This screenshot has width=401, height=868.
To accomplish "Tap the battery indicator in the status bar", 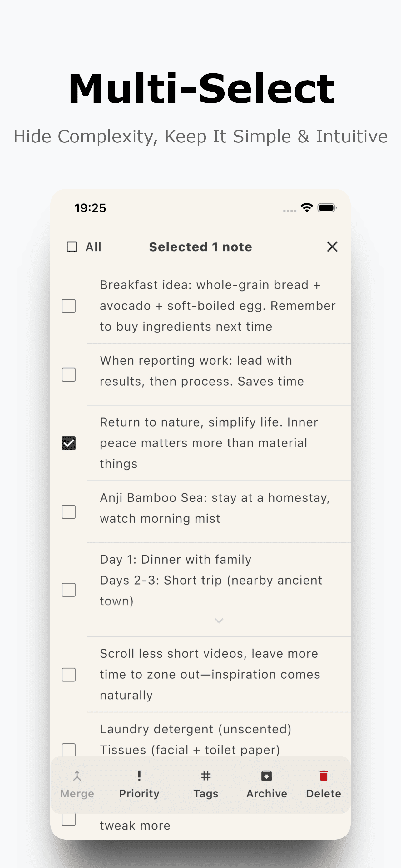I will pyautogui.click(x=326, y=207).
